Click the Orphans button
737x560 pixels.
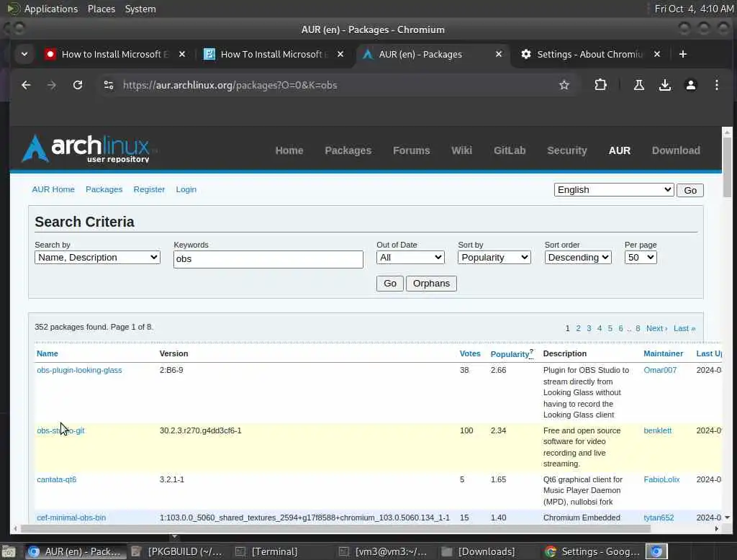[x=431, y=284]
